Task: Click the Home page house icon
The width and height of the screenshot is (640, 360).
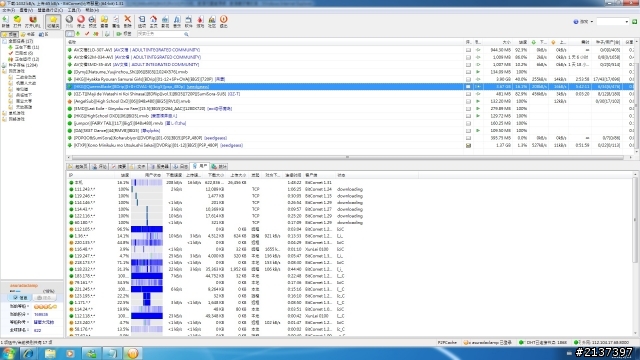Action: (x=153, y=21)
